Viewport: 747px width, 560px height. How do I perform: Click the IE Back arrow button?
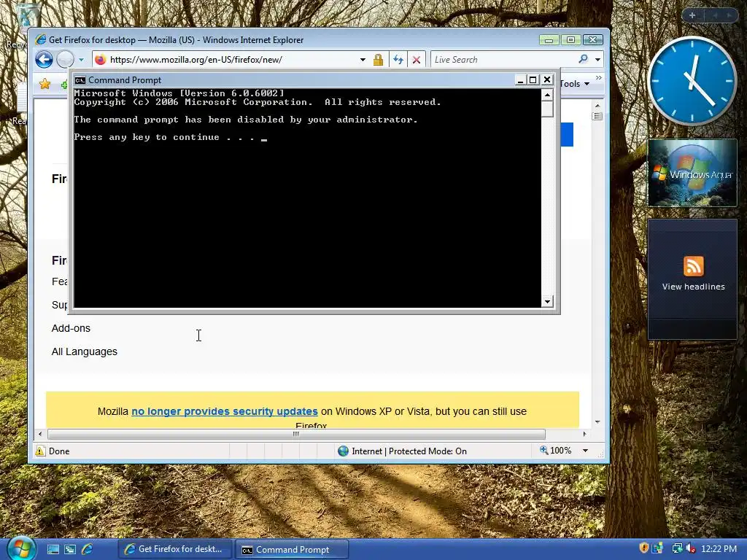[44, 60]
